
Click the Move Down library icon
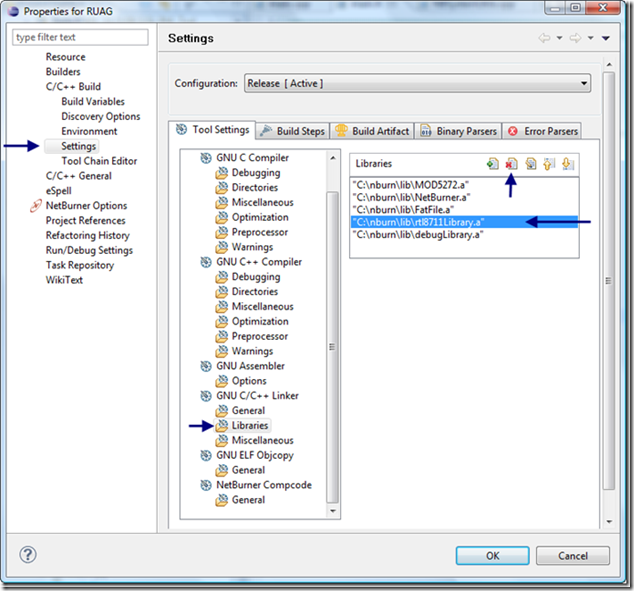tap(568, 164)
